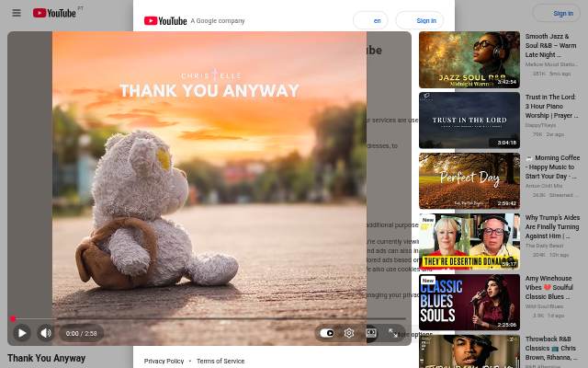588x368 pixels.
Task: Open the Classic Blues Souls thumbnail
Action: tap(469, 303)
